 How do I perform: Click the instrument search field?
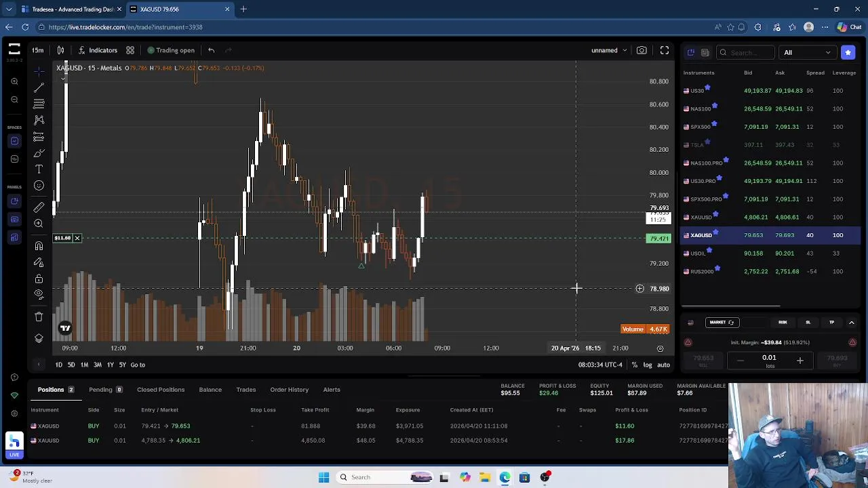pos(746,52)
